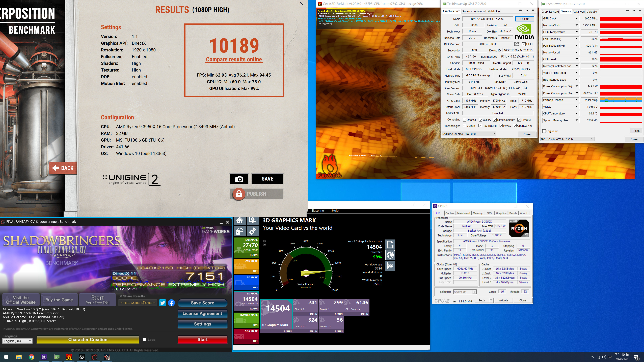Click Lookup button in GPU-Z

(x=525, y=19)
